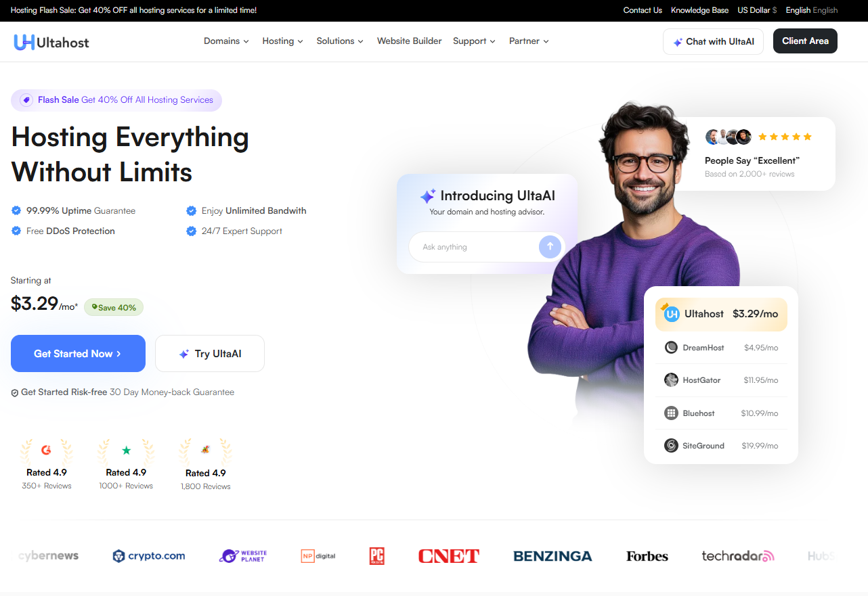
Task: Click the Benzinga logo
Action: point(552,556)
